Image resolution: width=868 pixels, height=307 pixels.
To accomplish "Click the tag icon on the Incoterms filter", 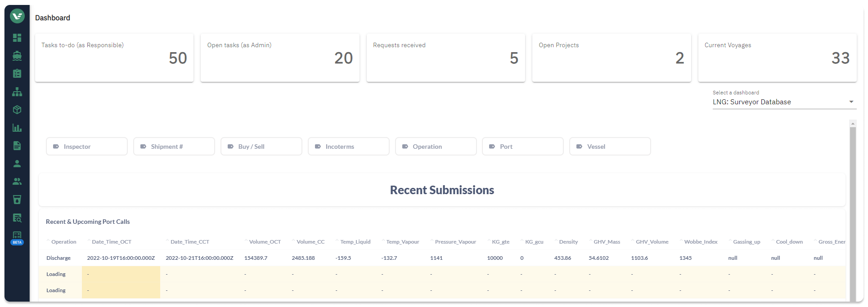I will [318, 147].
